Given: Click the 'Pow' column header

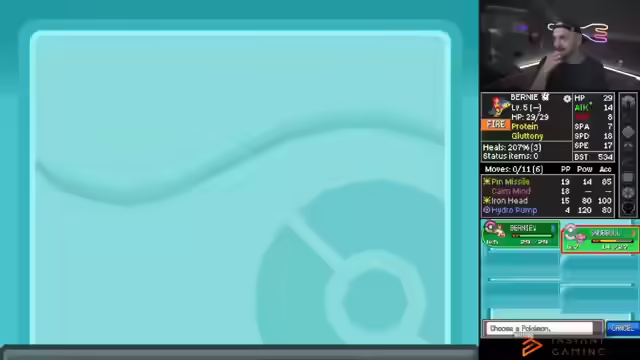Looking at the screenshot, I should (584, 169).
